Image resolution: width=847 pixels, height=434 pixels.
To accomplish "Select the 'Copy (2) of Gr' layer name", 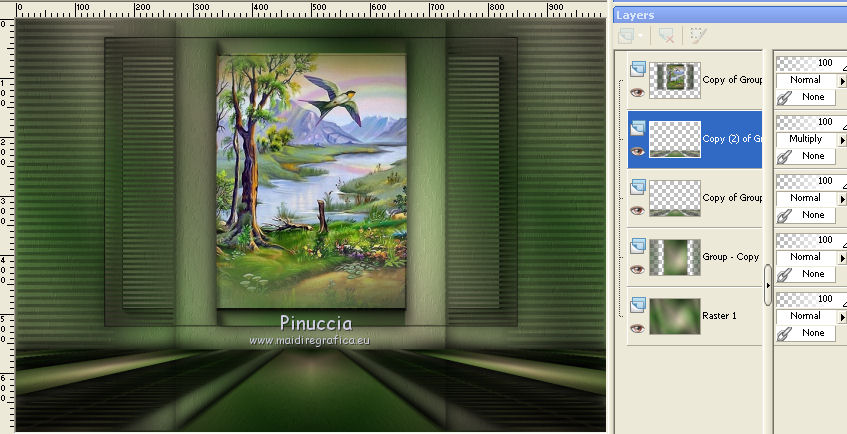I will (732, 139).
